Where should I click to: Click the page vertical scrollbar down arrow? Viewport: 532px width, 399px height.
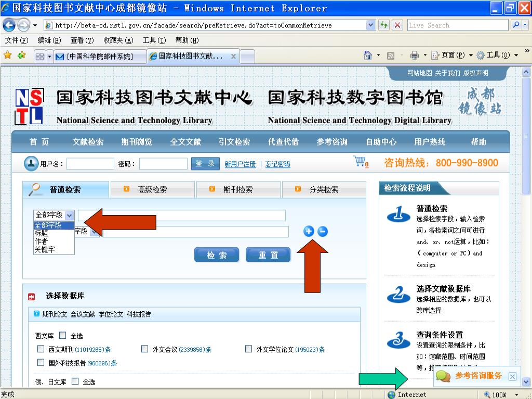526,381
